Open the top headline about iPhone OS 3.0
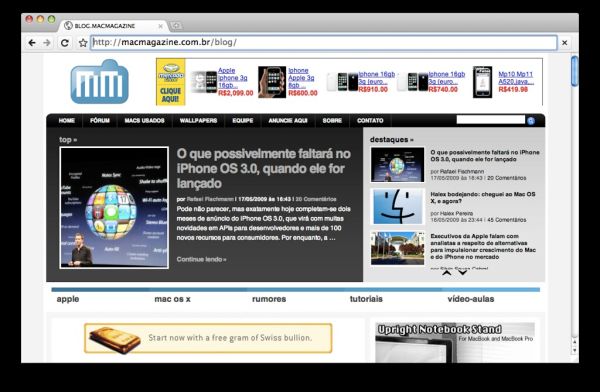 click(x=263, y=168)
